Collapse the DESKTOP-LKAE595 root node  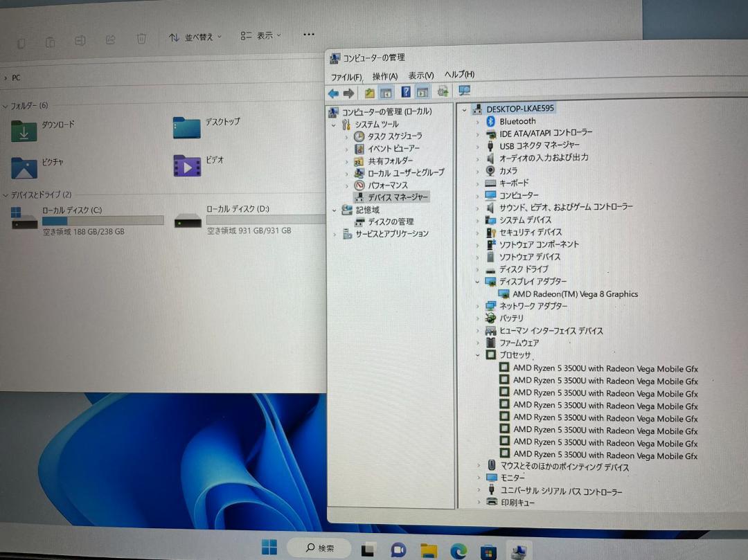[x=464, y=110]
